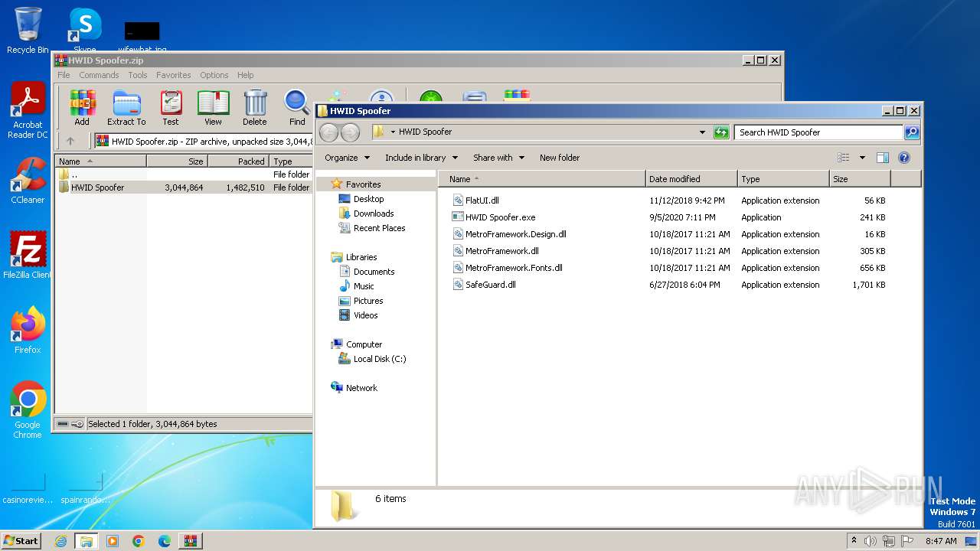Open Internet Explorer from taskbar
This screenshot has width=980, height=551.
[60, 541]
